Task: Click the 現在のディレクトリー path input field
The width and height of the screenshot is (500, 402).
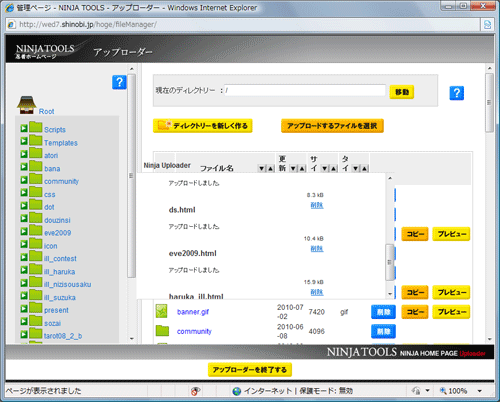Action: [305, 90]
